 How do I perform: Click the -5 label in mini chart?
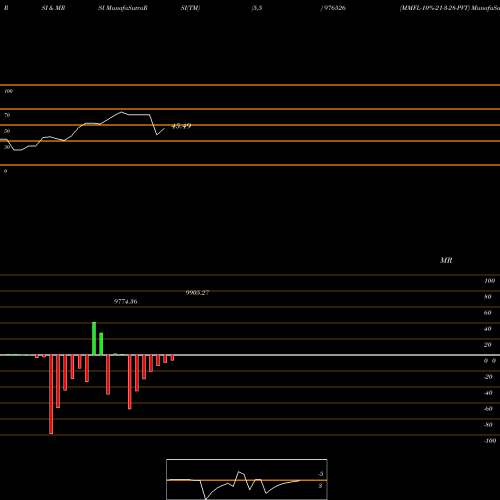[321, 474]
